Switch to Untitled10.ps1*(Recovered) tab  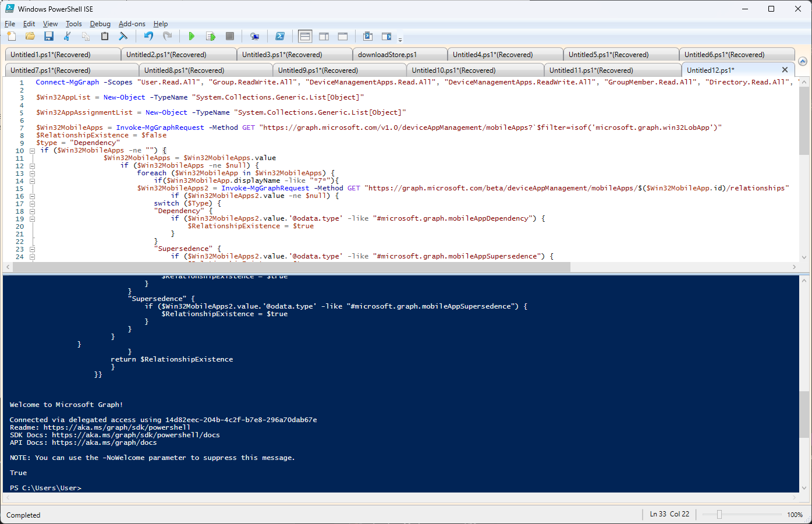(x=475, y=70)
